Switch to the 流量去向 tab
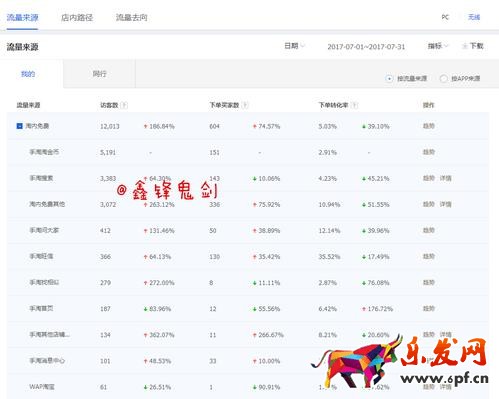The height and width of the screenshot is (399, 499). tap(132, 18)
